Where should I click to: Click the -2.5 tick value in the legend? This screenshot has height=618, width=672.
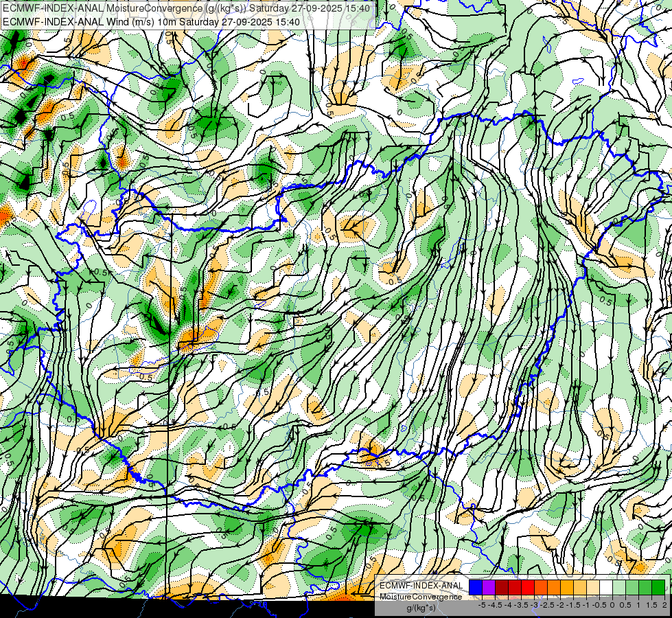click(547, 605)
